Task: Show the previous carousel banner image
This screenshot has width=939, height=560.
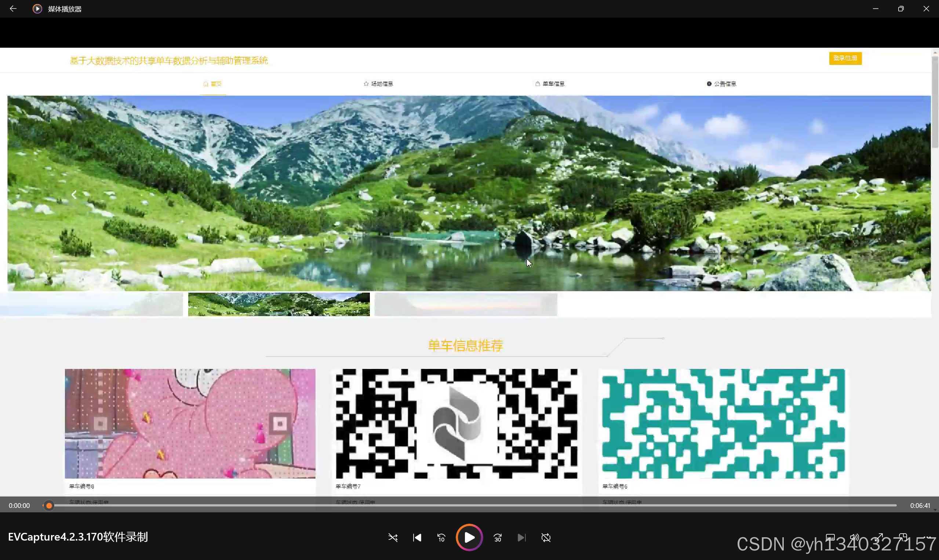Action: pos(74,195)
